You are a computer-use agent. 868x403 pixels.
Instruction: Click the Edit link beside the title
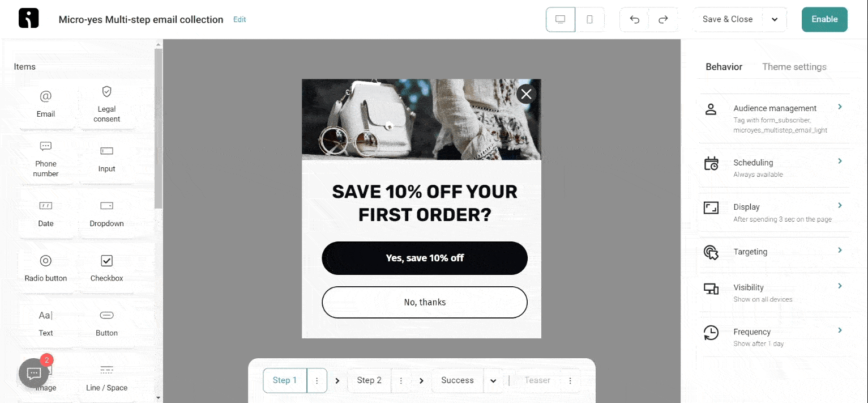click(240, 19)
